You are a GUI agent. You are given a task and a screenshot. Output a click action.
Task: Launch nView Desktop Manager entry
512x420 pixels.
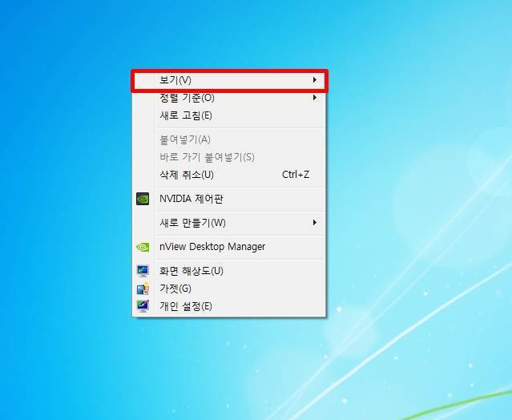click(229, 247)
